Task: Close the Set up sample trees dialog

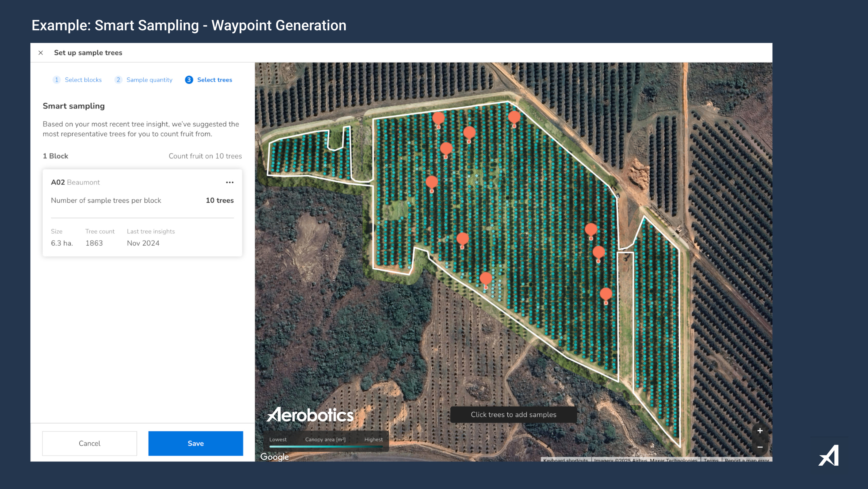Action: tap(41, 53)
